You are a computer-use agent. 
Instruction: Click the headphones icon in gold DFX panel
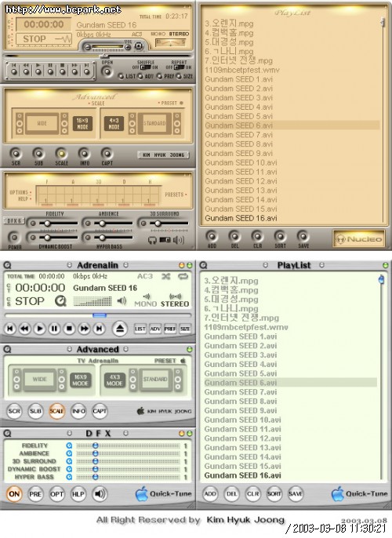pos(152,240)
